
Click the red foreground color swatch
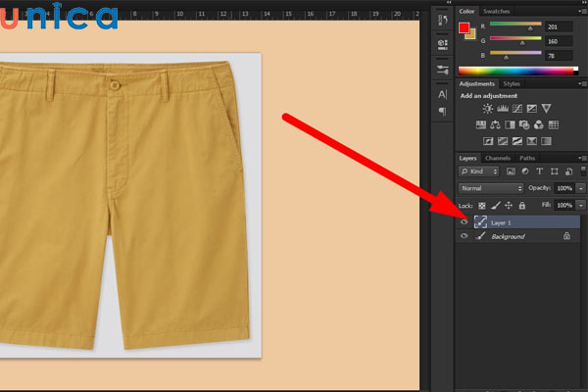[465, 27]
